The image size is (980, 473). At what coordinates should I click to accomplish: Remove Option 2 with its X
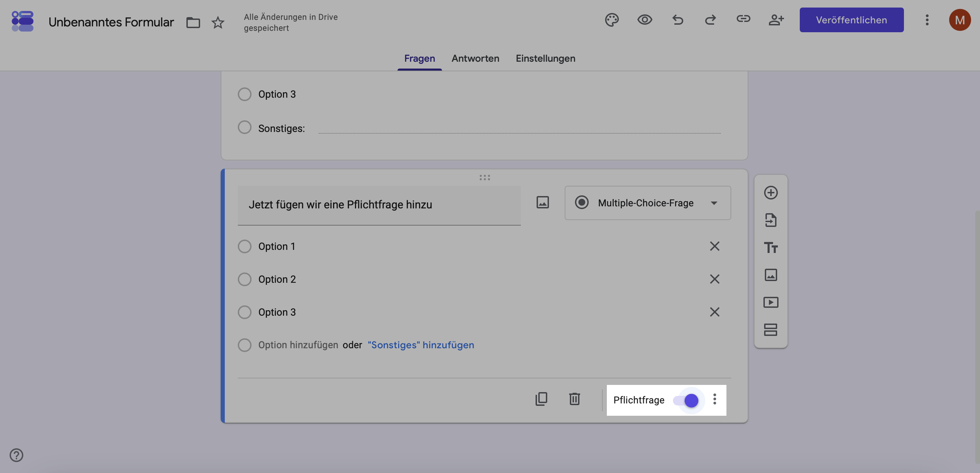[x=714, y=279]
